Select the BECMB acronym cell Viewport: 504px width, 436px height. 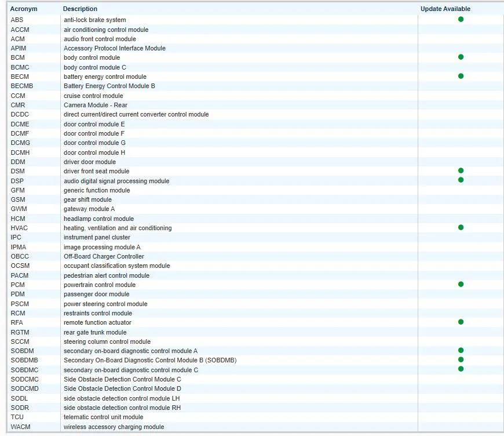[x=22, y=86]
